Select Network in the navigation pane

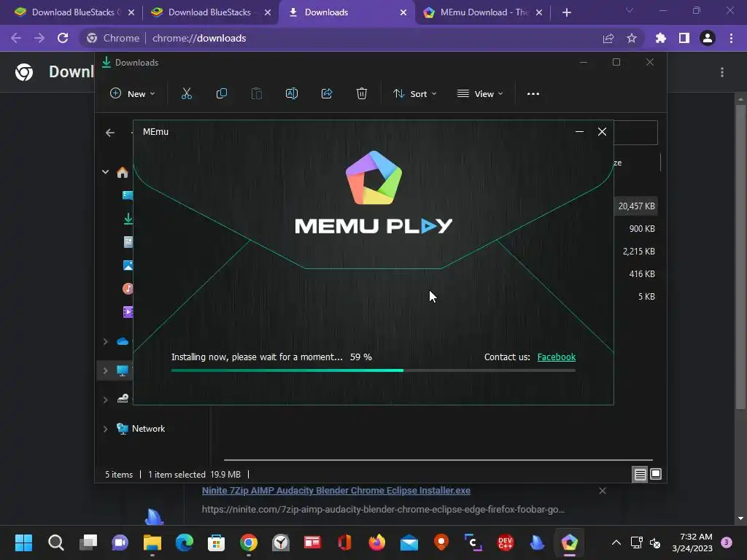[148, 429]
